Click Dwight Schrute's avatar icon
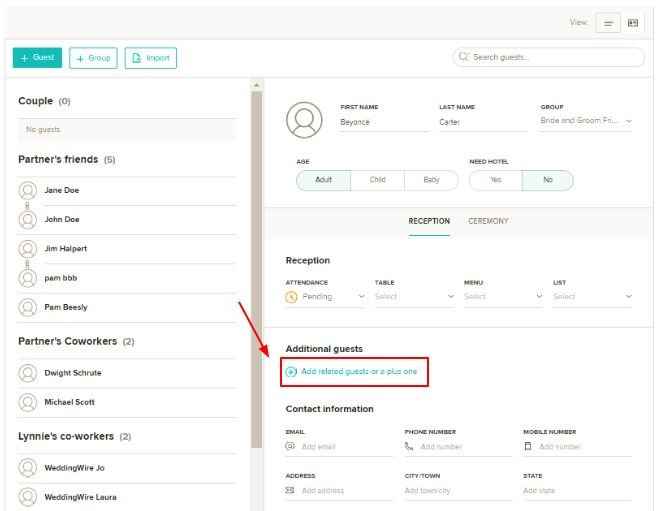The image size is (661, 511). 28,373
